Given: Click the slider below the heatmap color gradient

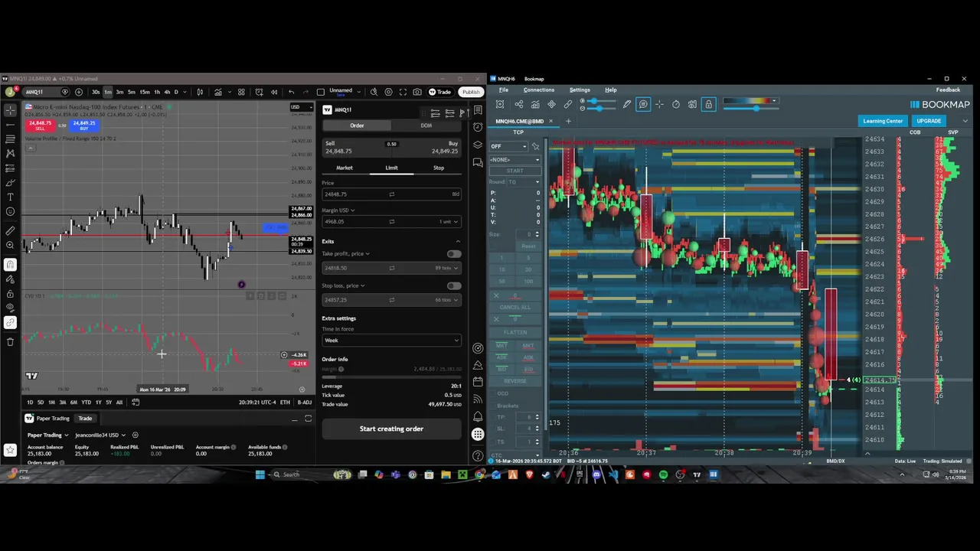Looking at the screenshot, I should click(x=750, y=108).
